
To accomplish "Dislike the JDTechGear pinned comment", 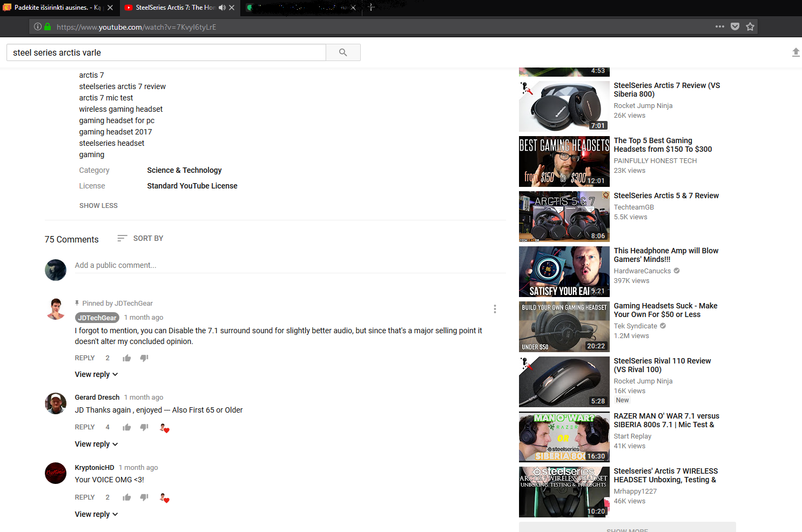I will pyautogui.click(x=144, y=358).
